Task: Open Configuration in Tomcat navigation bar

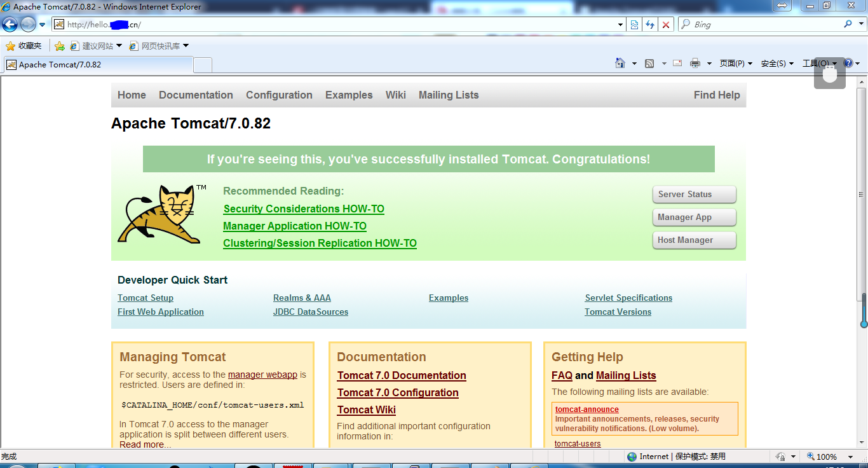Action: click(x=279, y=95)
